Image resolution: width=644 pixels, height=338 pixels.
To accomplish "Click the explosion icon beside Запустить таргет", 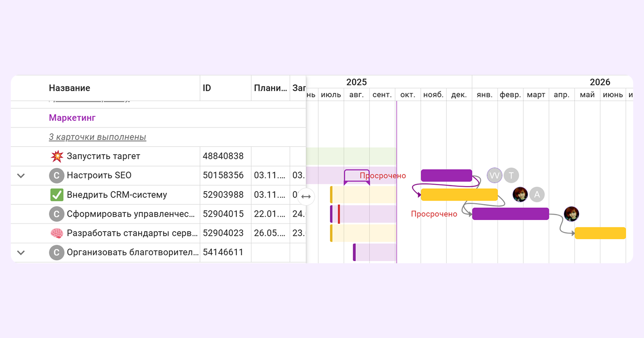I will coord(57,156).
